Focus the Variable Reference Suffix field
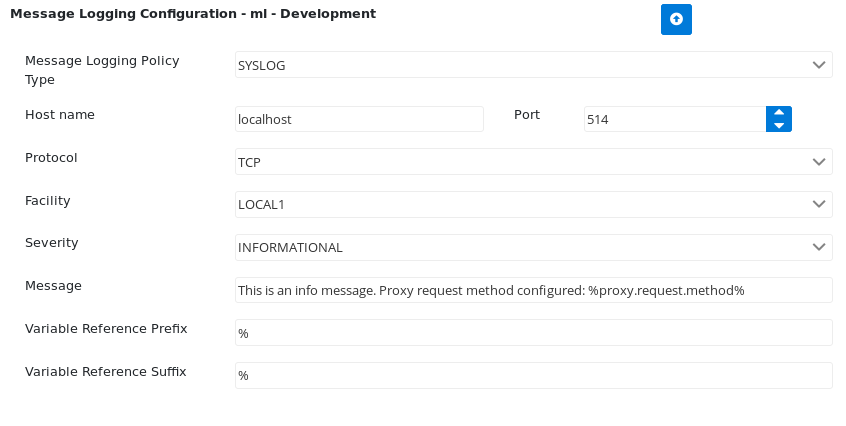Viewport: 846px width, 426px height. pyautogui.click(x=534, y=375)
